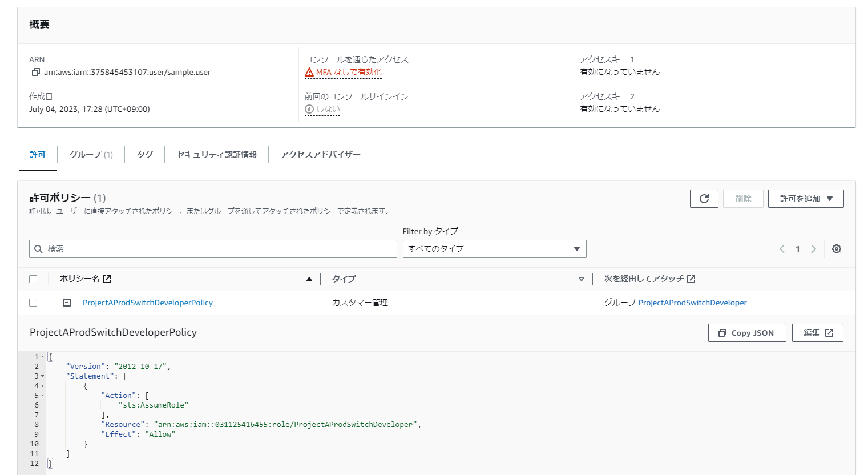Go to next page of policies

(x=814, y=249)
